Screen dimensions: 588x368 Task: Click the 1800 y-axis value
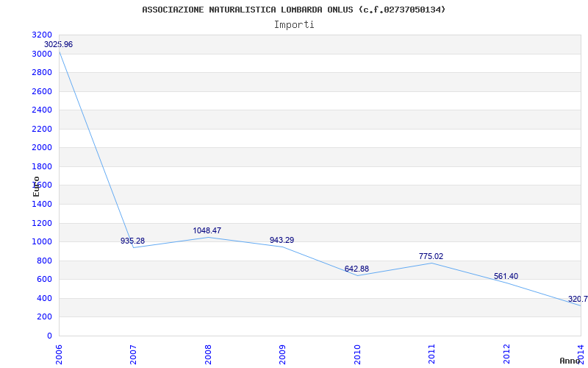click(43, 166)
